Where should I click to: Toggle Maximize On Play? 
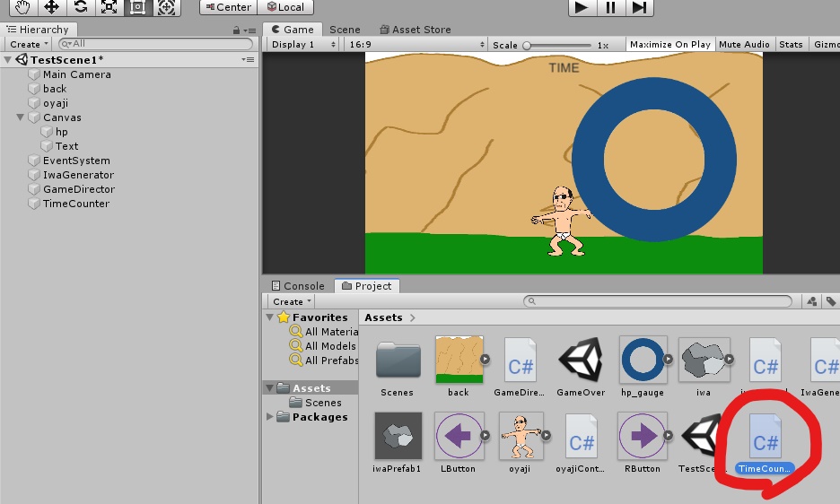669,45
